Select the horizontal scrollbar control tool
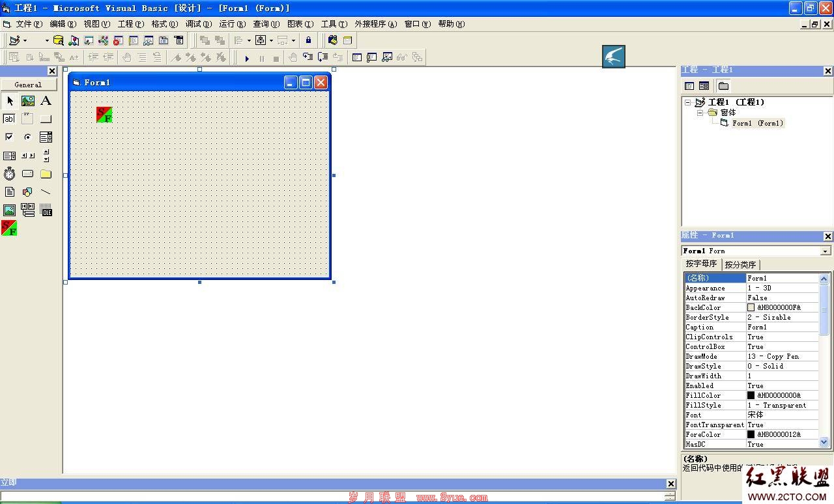 [x=27, y=156]
